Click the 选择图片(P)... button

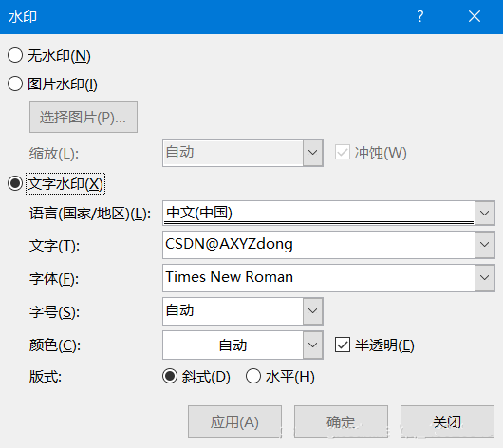tap(84, 117)
